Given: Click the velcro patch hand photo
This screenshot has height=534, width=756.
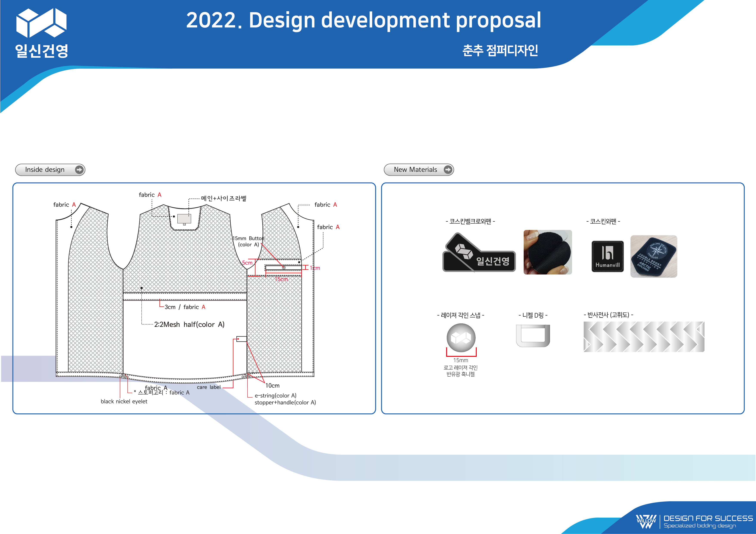Looking at the screenshot, I should [548, 252].
